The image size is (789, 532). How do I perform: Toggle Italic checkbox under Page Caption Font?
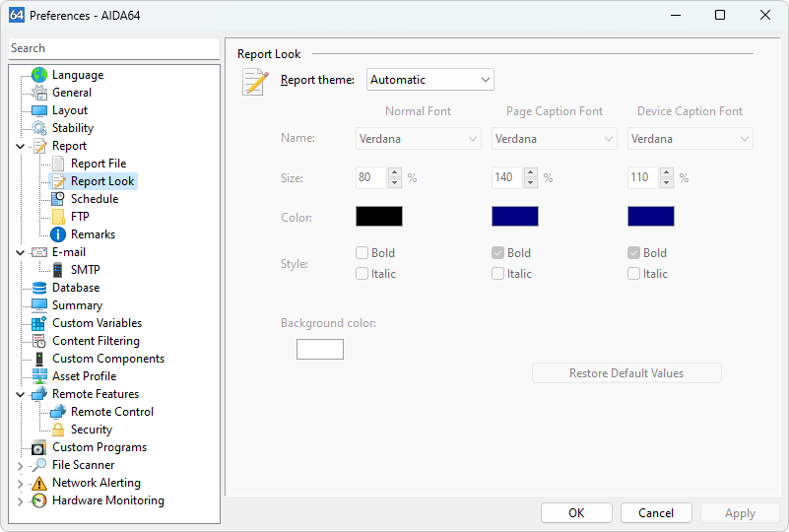point(498,274)
